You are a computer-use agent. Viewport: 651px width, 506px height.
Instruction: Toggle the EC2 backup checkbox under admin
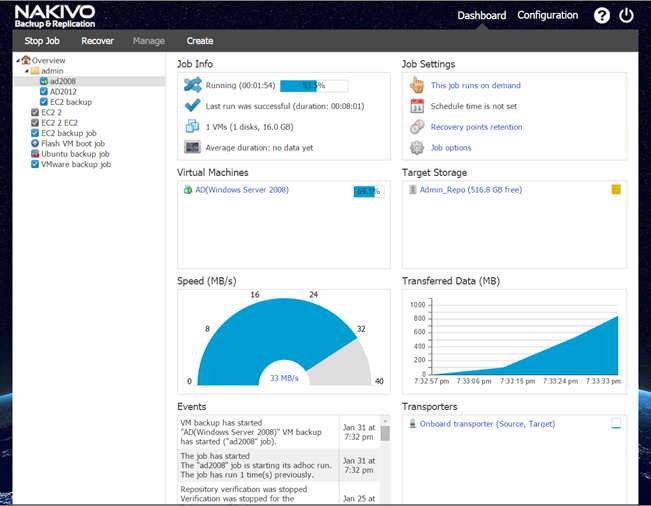tap(44, 102)
